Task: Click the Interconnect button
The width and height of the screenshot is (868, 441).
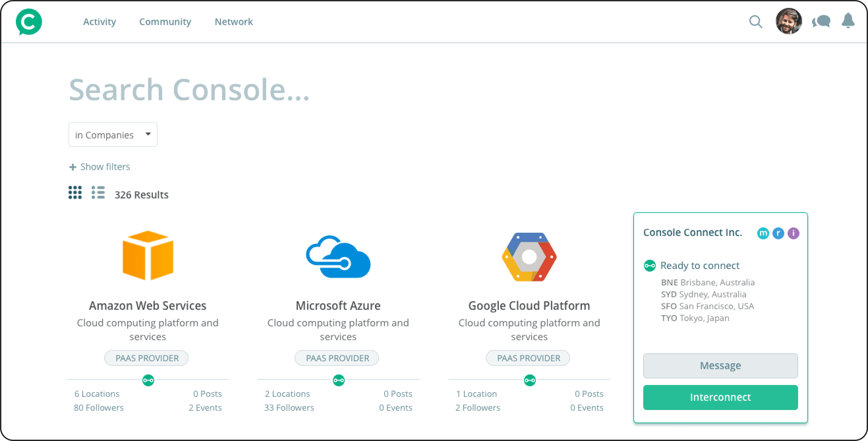Action: point(720,397)
